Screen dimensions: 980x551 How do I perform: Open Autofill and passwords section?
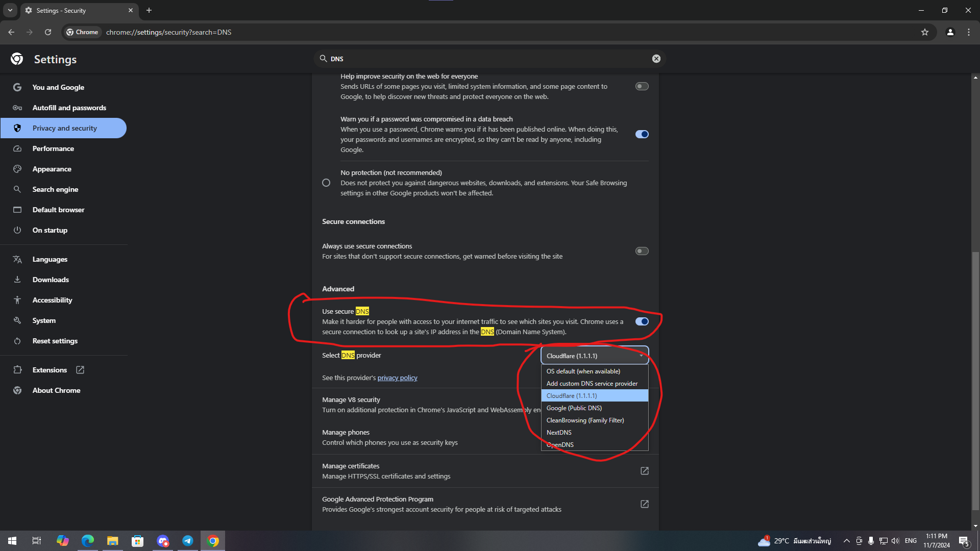coord(64,108)
